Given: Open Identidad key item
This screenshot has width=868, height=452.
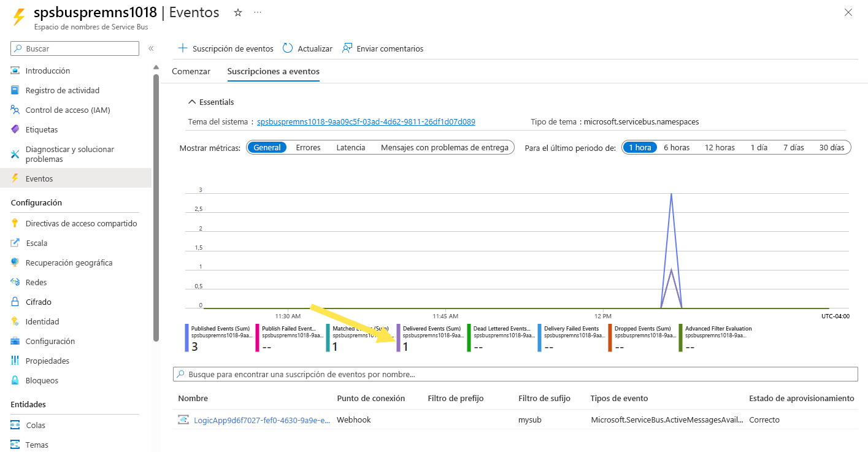Looking at the screenshot, I should pos(42,321).
